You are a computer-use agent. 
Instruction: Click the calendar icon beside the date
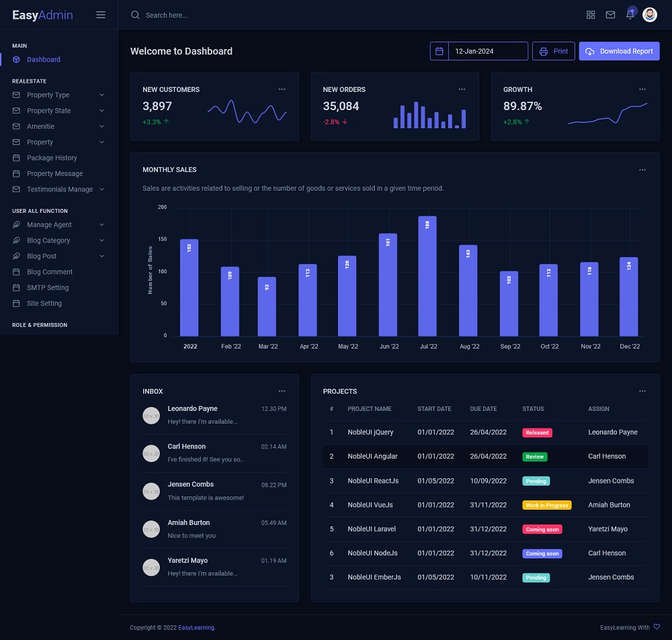pos(439,51)
